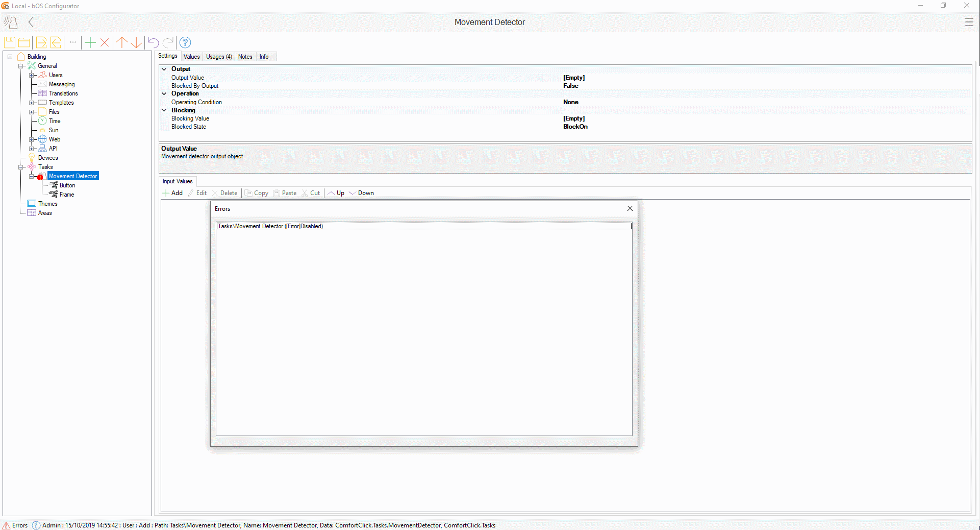Open the Usages (4) tab

pos(219,57)
